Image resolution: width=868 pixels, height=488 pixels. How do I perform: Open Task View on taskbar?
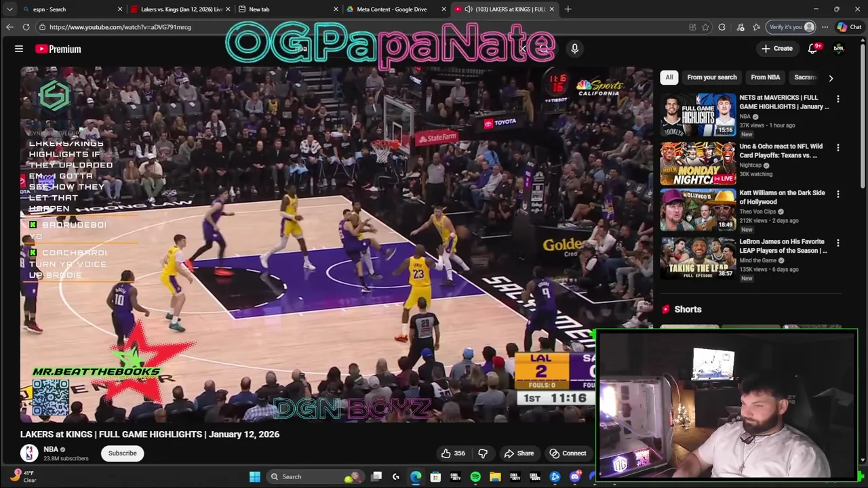[376, 476]
